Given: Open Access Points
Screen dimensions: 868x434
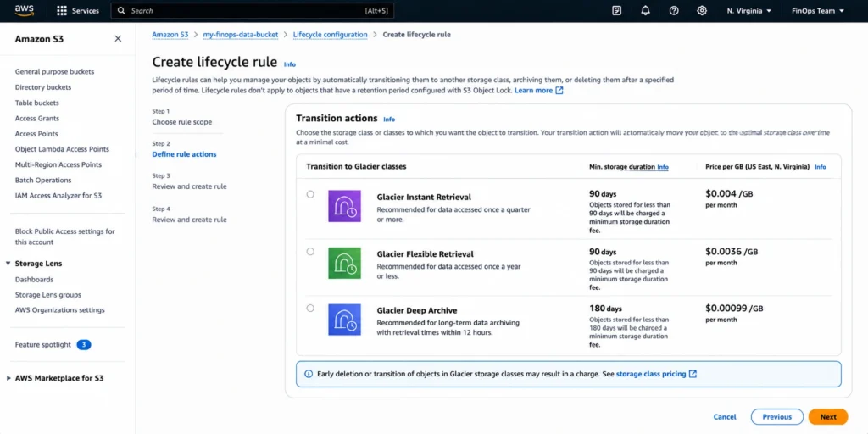Looking at the screenshot, I should click(36, 133).
